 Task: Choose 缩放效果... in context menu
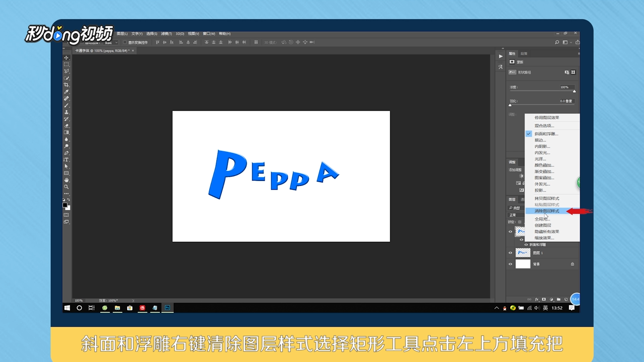coord(552,238)
